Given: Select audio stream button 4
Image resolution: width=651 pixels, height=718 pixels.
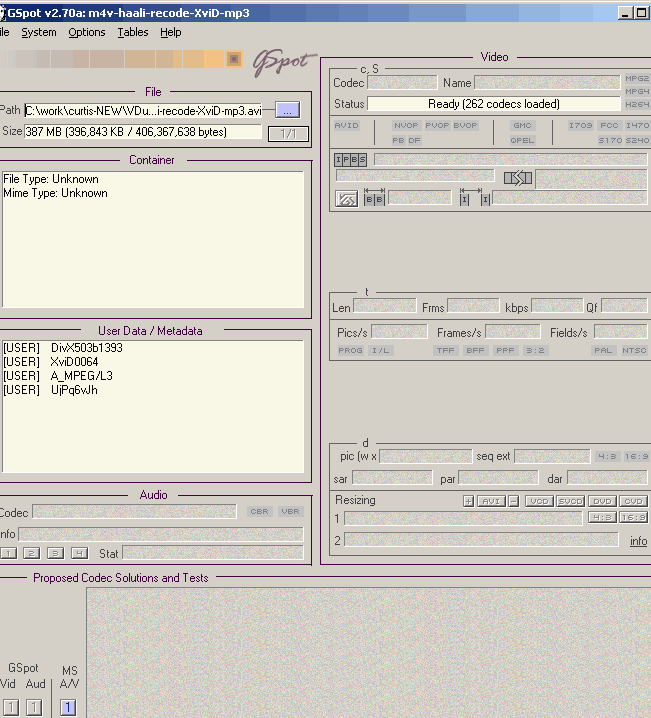Looking at the screenshot, I should [x=79, y=553].
